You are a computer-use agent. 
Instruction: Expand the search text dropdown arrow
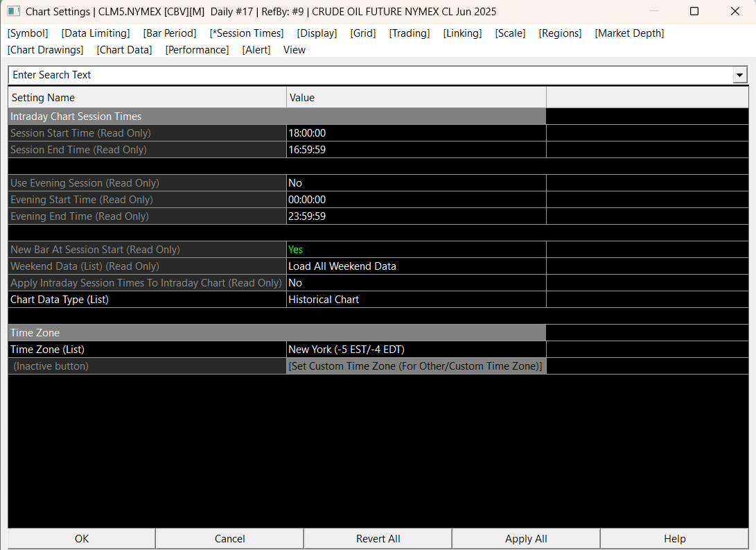(739, 75)
